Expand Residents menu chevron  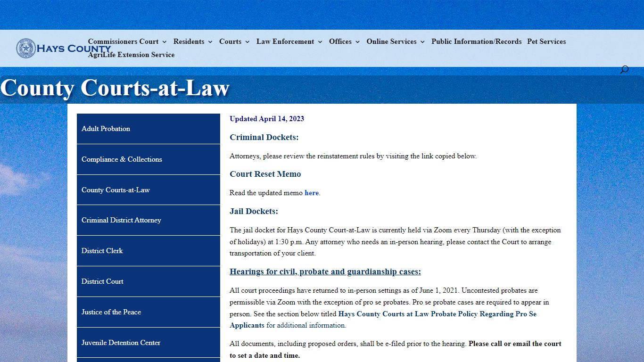coord(210,42)
